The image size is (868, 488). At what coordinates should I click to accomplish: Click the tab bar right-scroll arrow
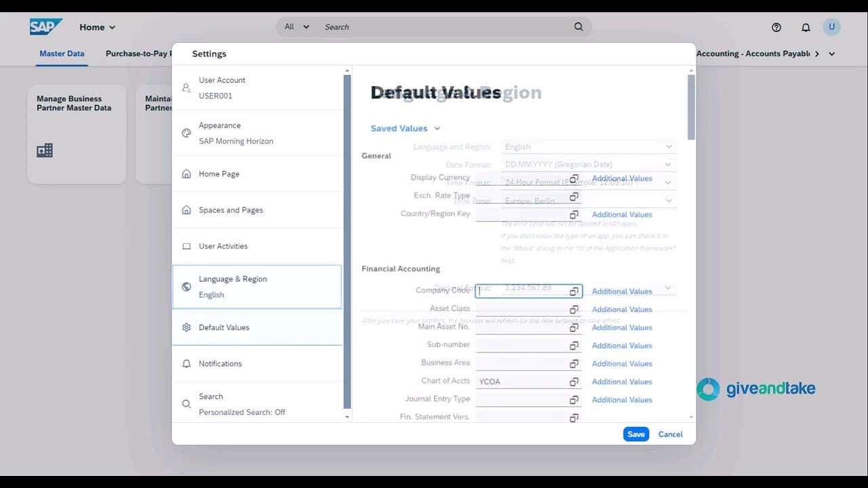tap(817, 54)
